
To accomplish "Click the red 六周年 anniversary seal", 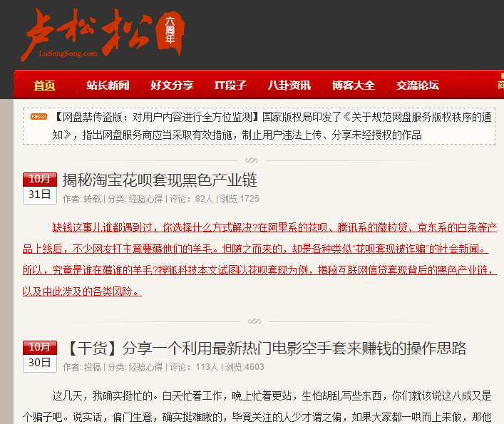I will 170,32.
